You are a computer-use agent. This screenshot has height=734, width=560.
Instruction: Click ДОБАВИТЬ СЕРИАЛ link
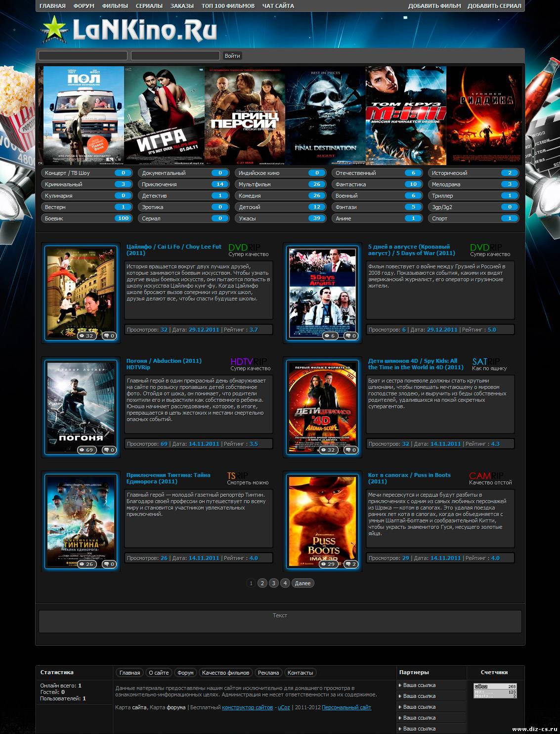(494, 6)
